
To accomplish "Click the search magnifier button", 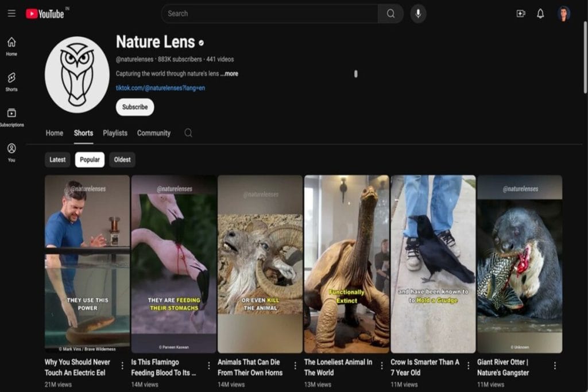I will pyautogui.click(x=390, y=14).
